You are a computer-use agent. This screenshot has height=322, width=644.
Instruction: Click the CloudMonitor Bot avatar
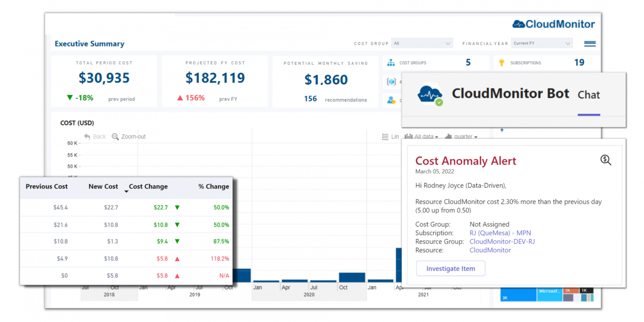pos(430,94)
